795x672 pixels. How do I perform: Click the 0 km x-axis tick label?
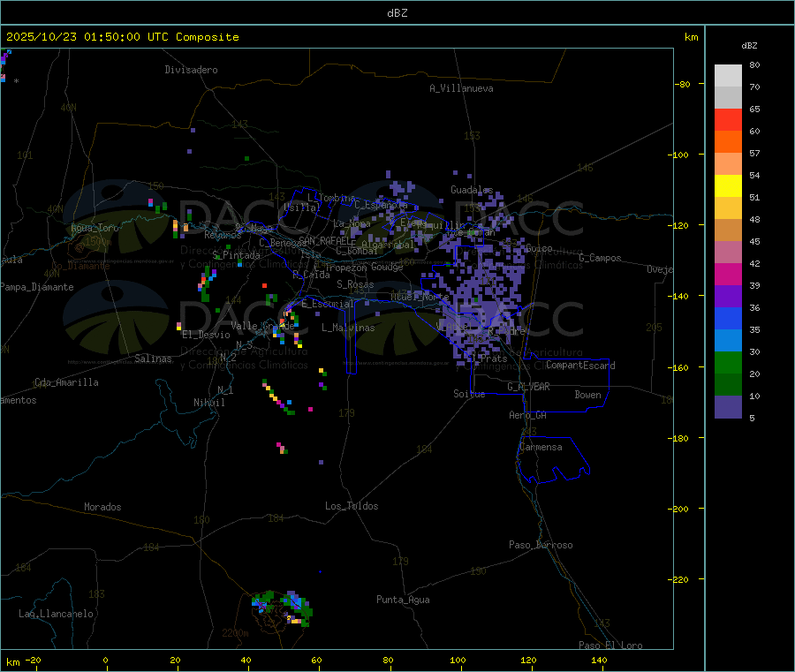tap(105, 660)
